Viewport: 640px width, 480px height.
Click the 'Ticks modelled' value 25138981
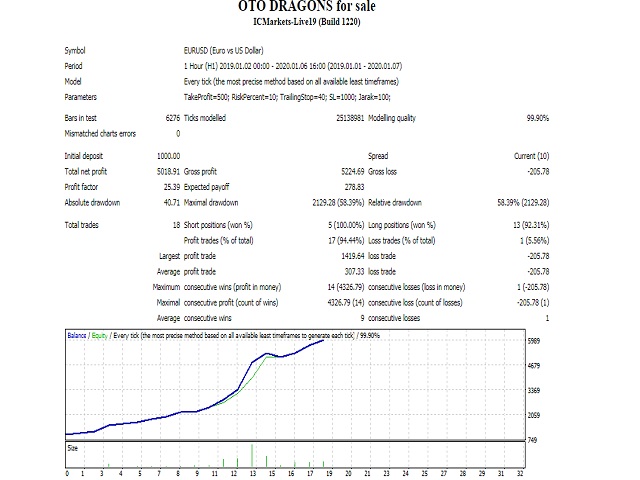point(350,118)
